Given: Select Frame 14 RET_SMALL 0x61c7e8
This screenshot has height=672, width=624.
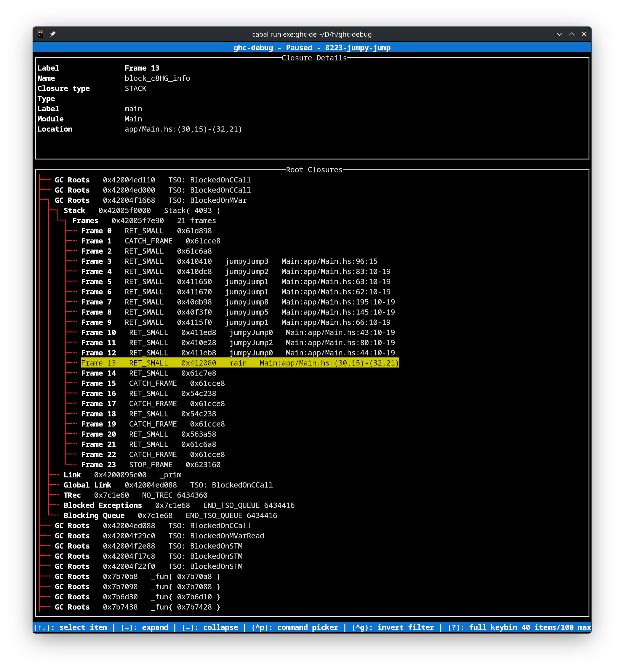Looking at the screenshot, I should pos(149,373).
